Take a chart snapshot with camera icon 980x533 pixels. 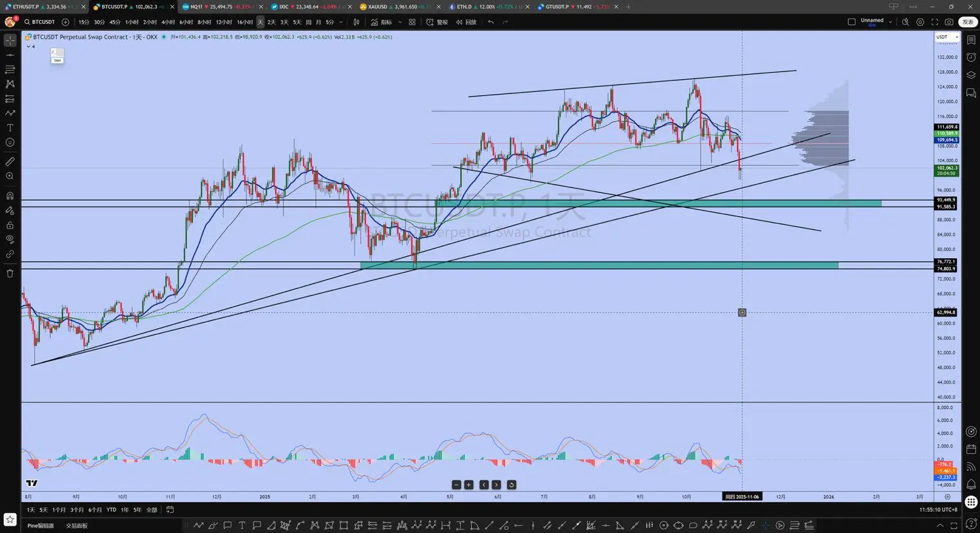[x=949, y=22]
